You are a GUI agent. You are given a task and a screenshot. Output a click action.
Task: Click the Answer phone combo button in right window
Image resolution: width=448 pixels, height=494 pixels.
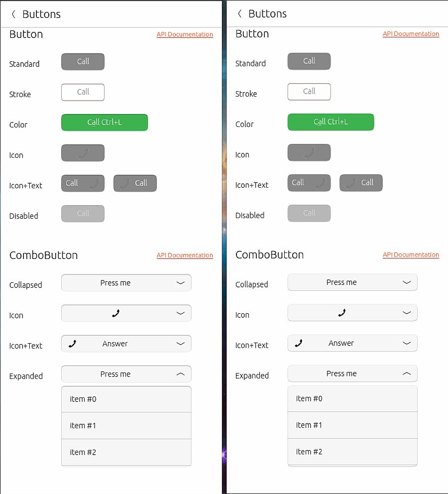coord(341,343)
